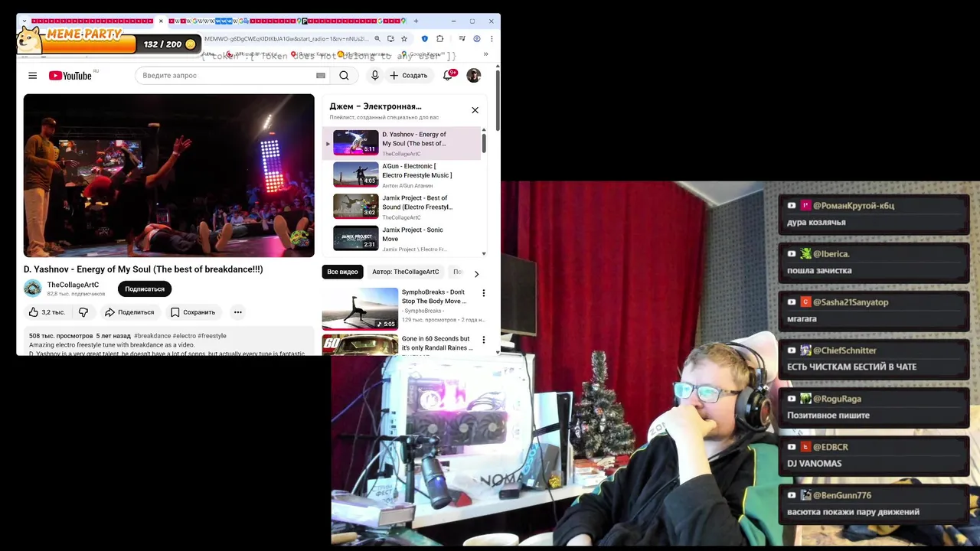This screenshot has height=551, width=980.
Task: Click the playlist title Джем – Электронная
Action: 375,106
